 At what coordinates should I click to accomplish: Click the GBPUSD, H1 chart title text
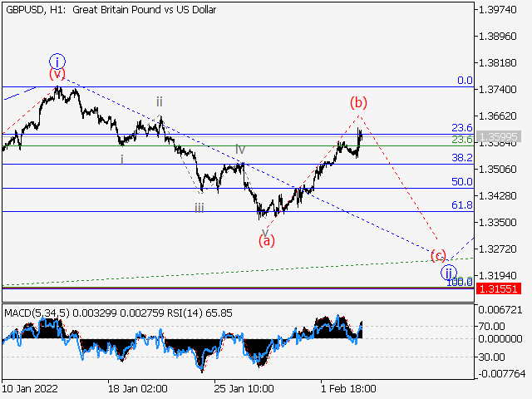tap(111, 10)
